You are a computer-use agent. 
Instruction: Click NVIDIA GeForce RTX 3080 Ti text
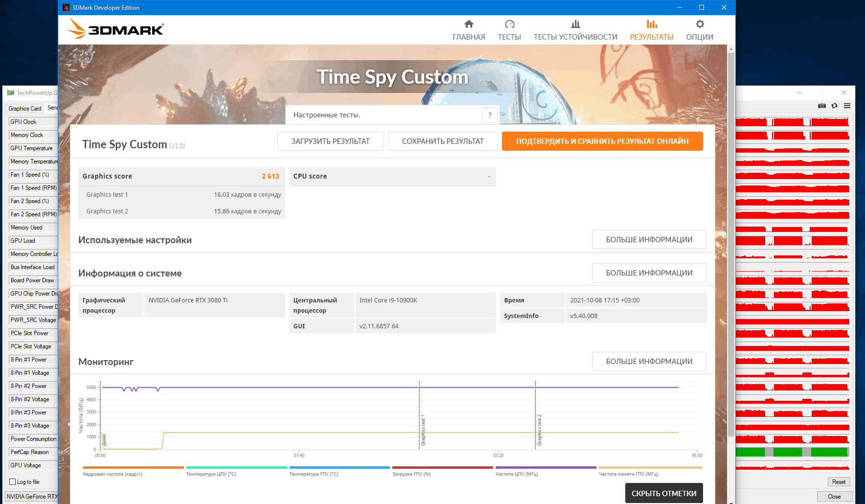tap(188, 300)
